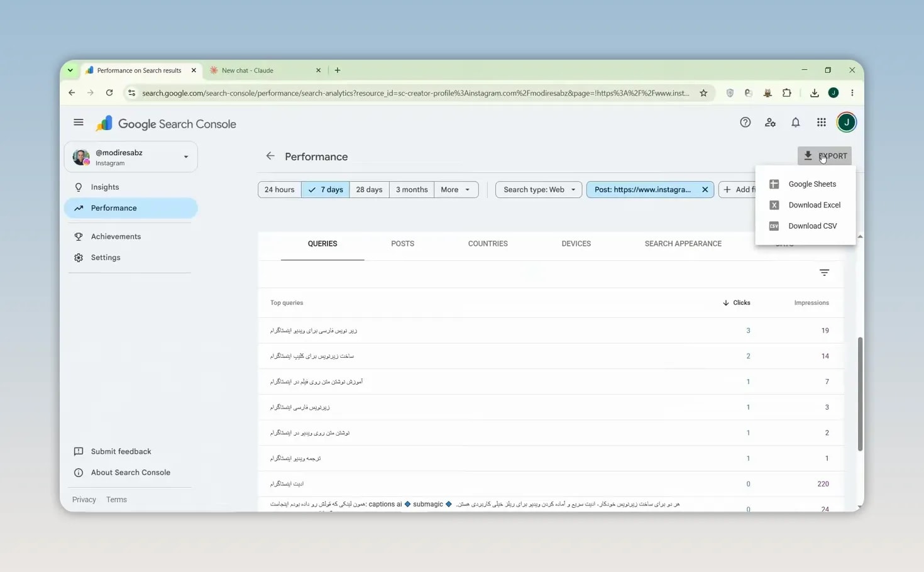Screen dimensions: 924x572
Task: Expand the More date range dropdown
Action: [x=456, y=189]
